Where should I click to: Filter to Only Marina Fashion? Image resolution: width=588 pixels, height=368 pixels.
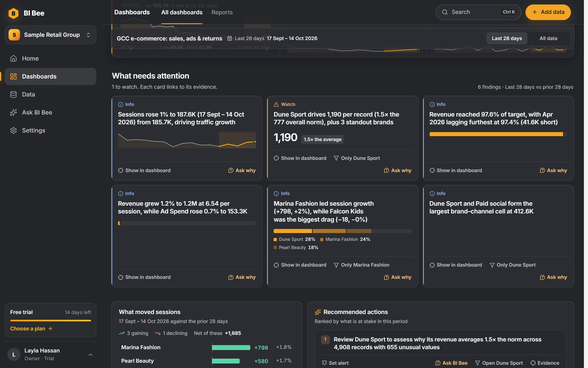pos(361,265)
